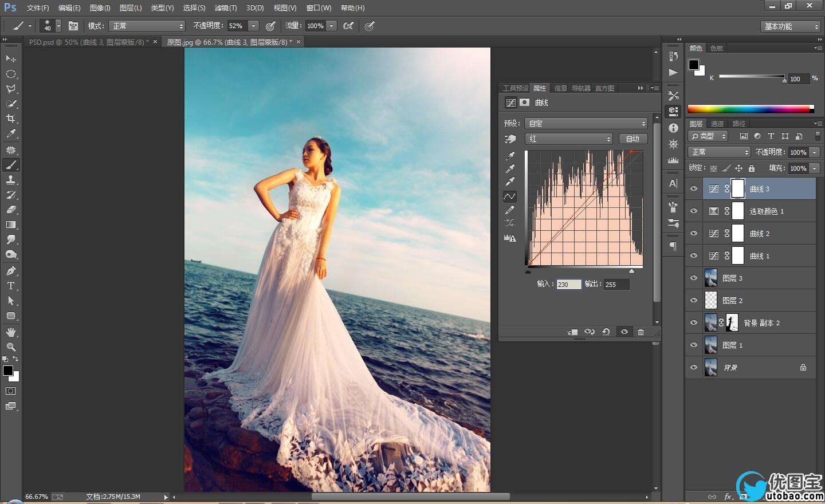Pick the white point eyedropper in Curves
Viewport: 825px width, 504px height.
pos(510,182)
